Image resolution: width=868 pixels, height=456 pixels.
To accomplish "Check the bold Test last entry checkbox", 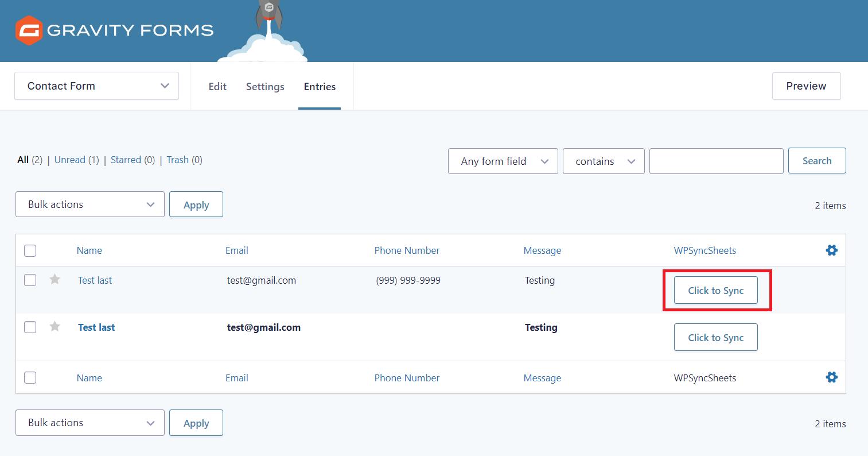I will point(30,327).
